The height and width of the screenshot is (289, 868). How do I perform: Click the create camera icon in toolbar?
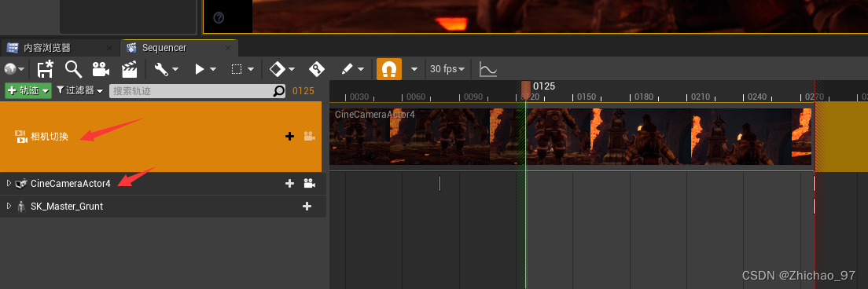point(100,69)
